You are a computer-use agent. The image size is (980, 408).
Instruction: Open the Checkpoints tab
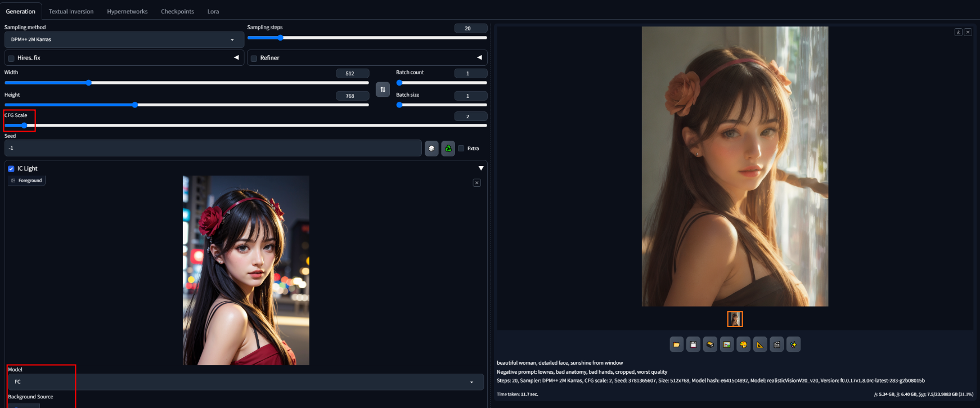(x=177, y=11)
